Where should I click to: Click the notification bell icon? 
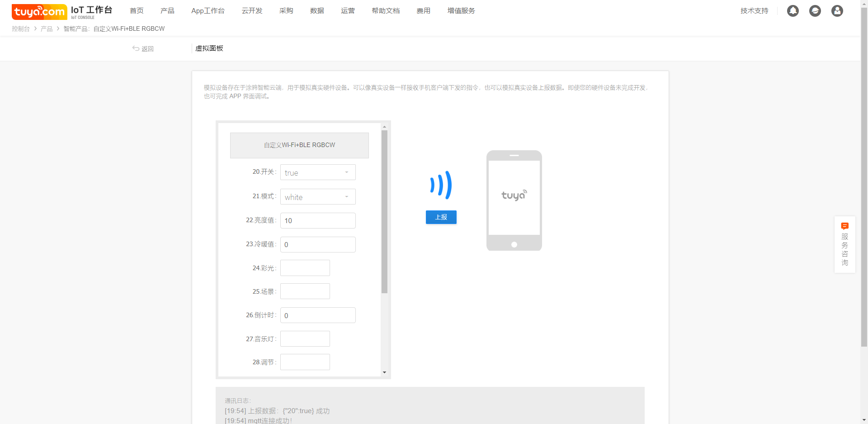pyautogui.click(x=793, y=11)
